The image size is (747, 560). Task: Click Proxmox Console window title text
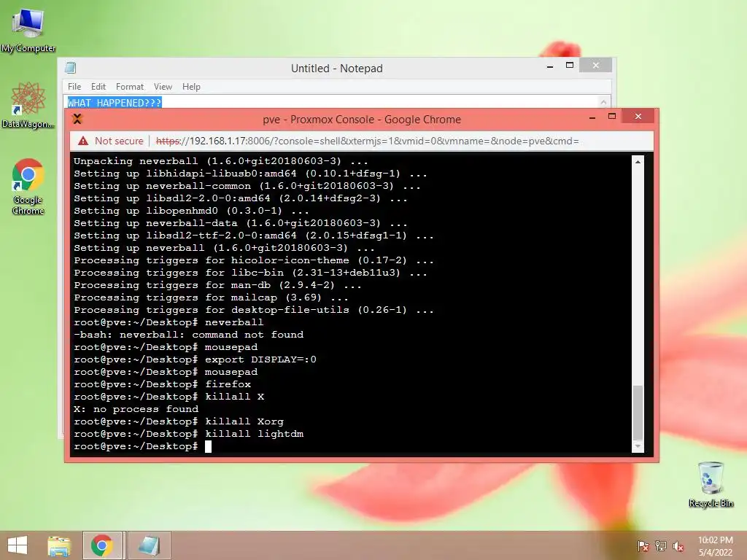pos(362,119)
